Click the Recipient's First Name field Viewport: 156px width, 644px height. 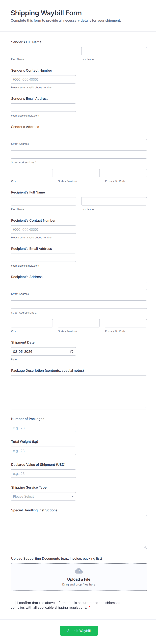point(43,201)
